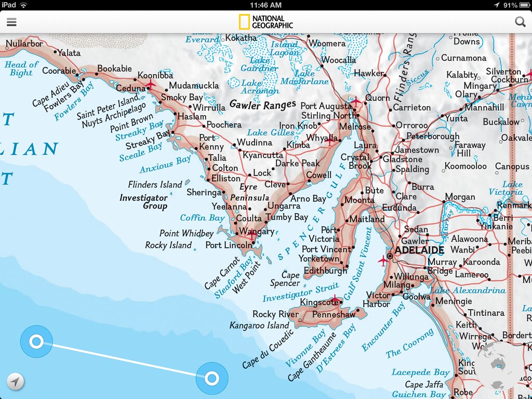Tap the Lake Gairdner label

click(x=259, y=64)
